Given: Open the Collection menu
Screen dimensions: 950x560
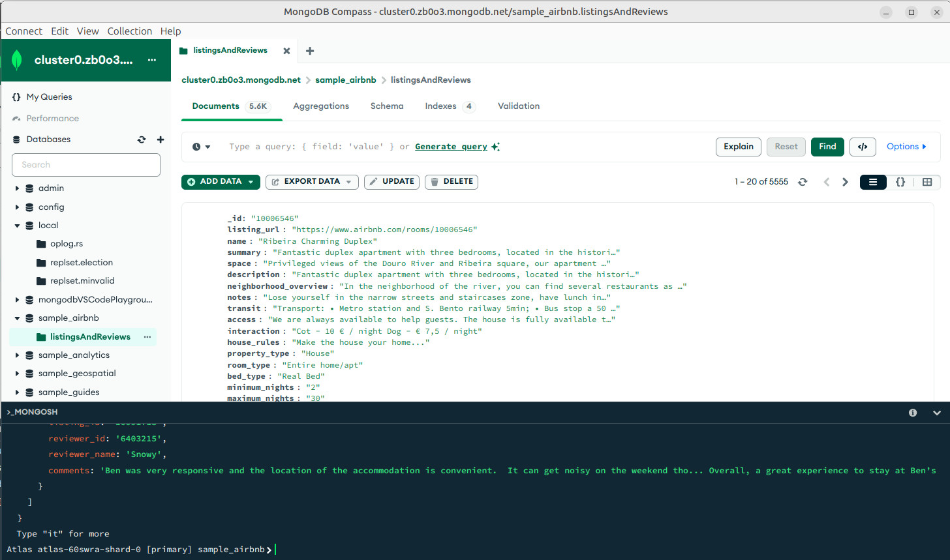Looking at the screenshot, I should 130,31.
